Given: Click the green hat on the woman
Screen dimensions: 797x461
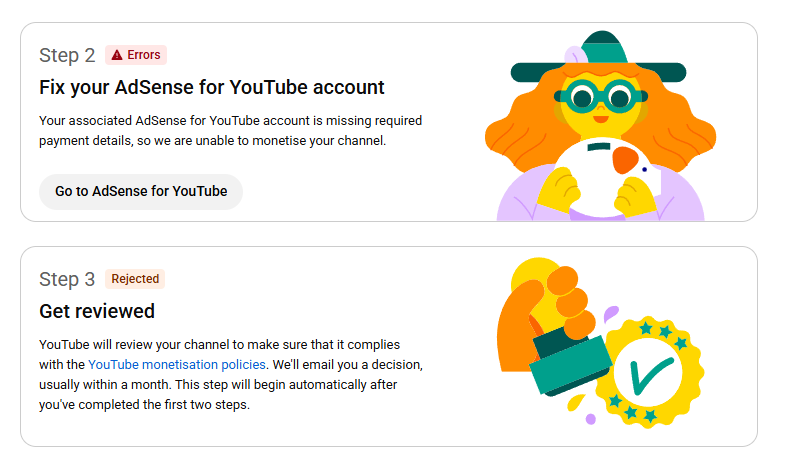Looking at the screenshot, I should [598, 62].
